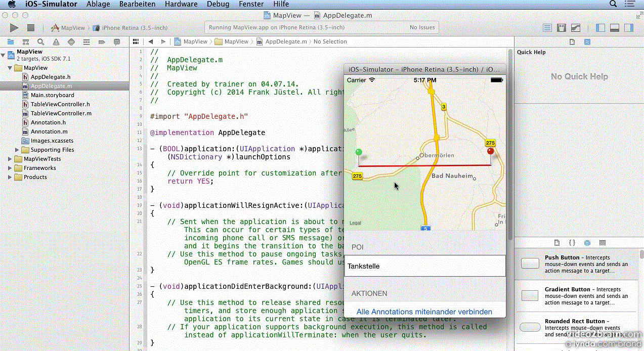This screenshot has width=644, height=351.
Task: Stop the running app
Action: [31, 28]
